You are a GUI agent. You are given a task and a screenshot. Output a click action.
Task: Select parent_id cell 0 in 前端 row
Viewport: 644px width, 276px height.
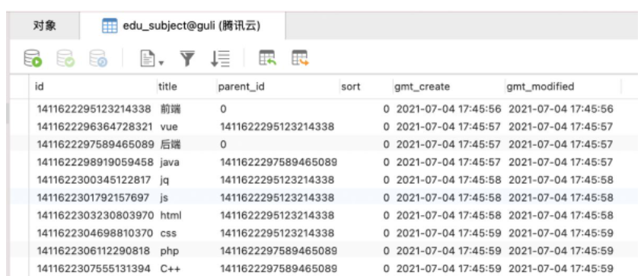coord(224,109)
